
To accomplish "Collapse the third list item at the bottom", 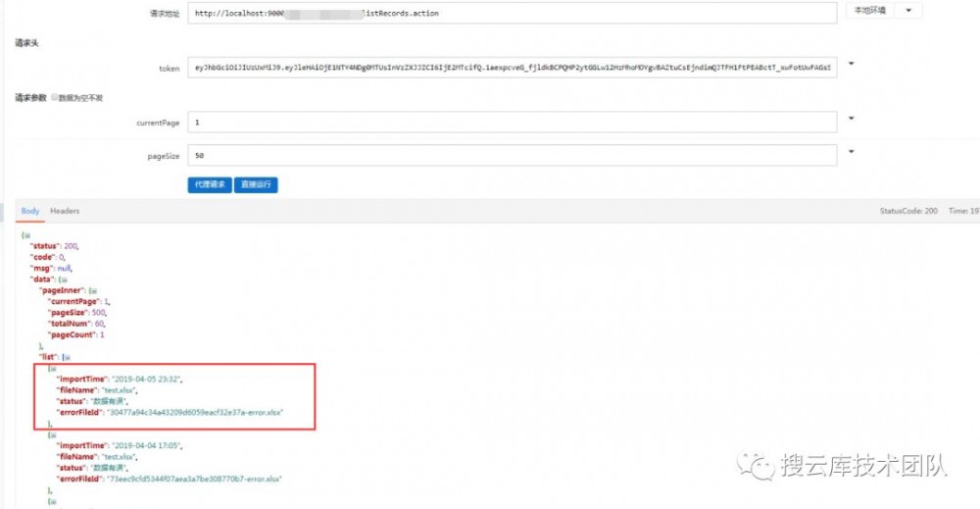I will [53, 501].
